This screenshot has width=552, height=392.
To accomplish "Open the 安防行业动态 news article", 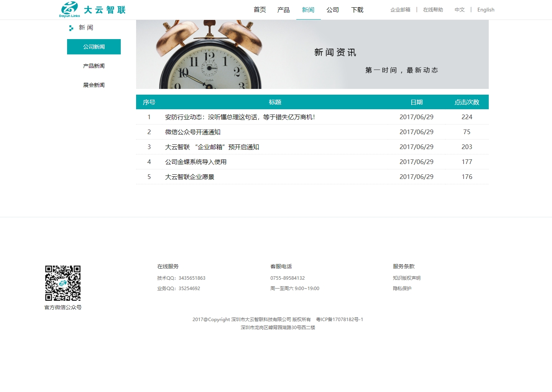I will [x=240, y=117].
